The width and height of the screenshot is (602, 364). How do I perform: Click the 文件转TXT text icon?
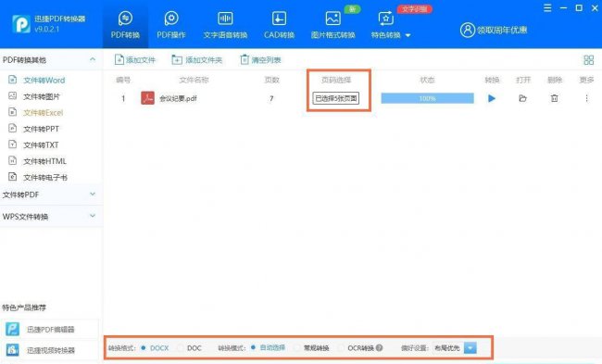(13, 144)
